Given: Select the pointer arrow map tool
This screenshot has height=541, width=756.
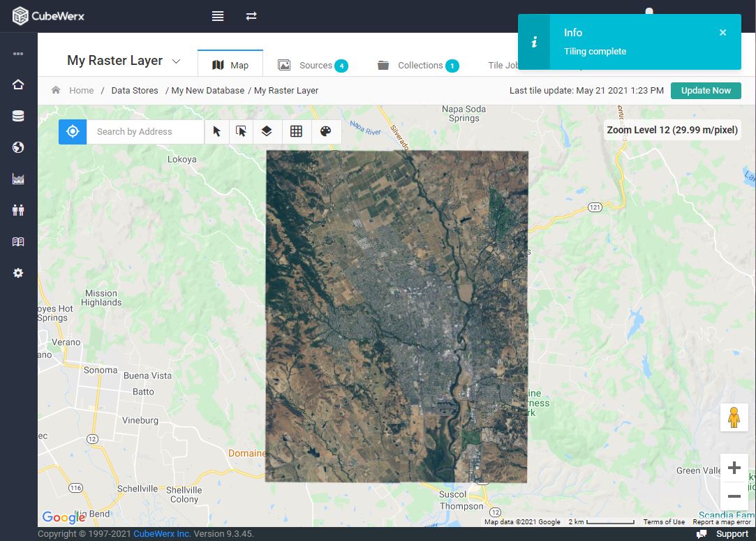Looking at the screenshot, I should 217,132.
